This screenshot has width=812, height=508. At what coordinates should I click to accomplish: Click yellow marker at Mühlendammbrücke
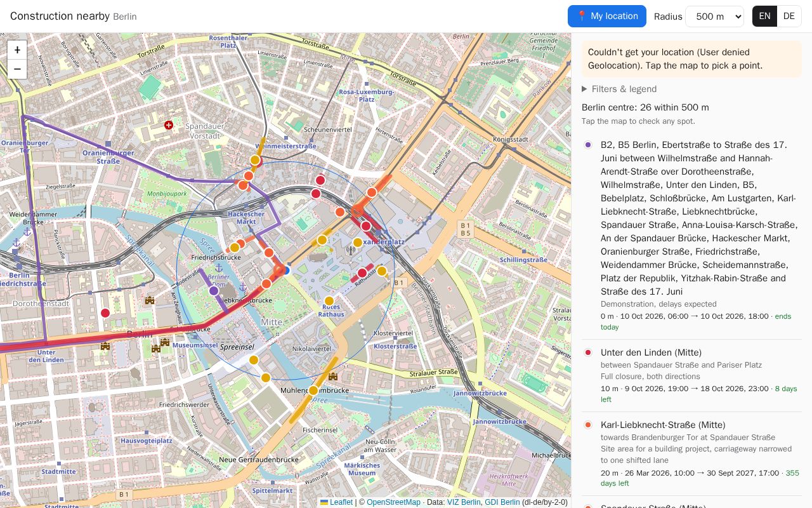pyautogui.click(x=313, y=391)
